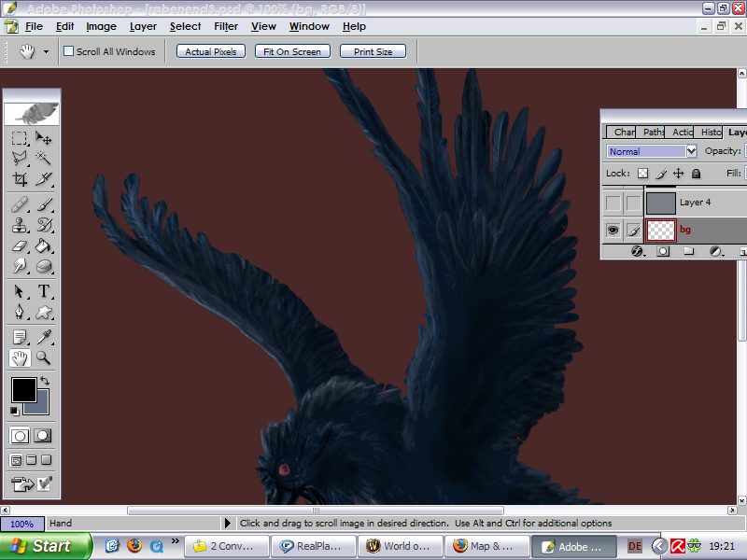Switch to the Paths tab
The width and height of the screenshot is (747, 560).
(652, 132)
